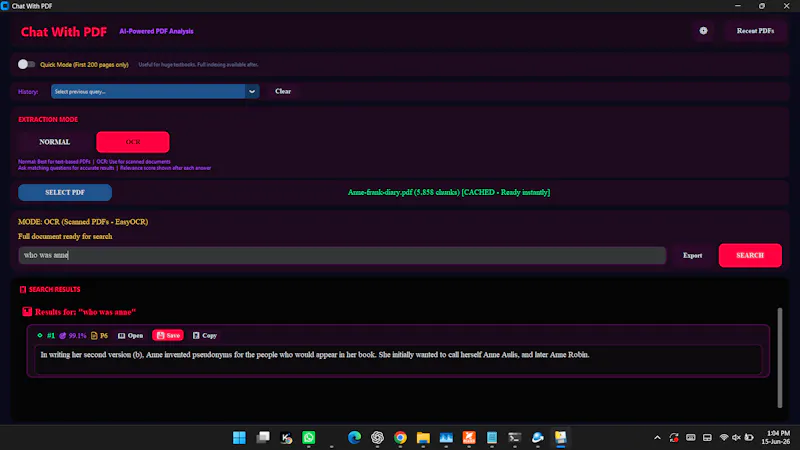Select OCR extraction mode
This screenshot has height=450, width=800.
(x=133, y=142)
